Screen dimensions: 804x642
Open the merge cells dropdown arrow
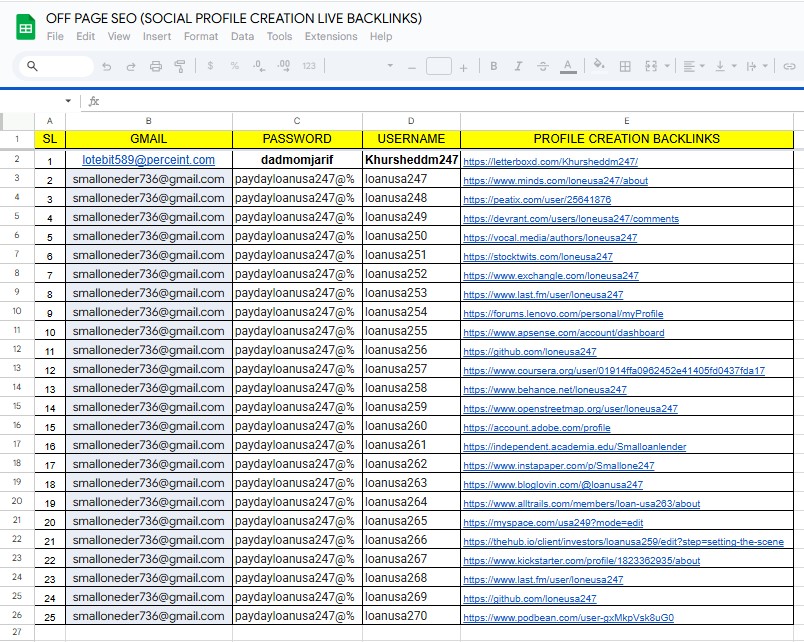point(666,67)
